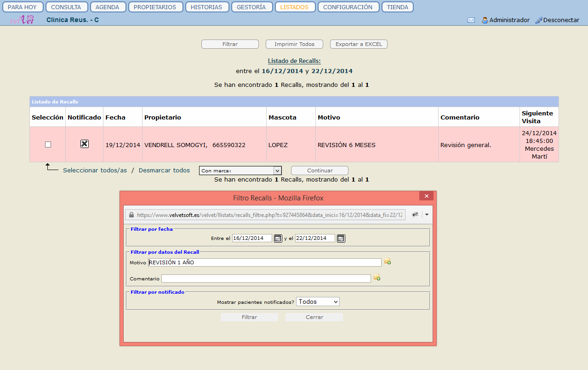Open the end date calendar picker
This screenshot has width=588, height=370.
pyautogui.click(x=341, y=238)
